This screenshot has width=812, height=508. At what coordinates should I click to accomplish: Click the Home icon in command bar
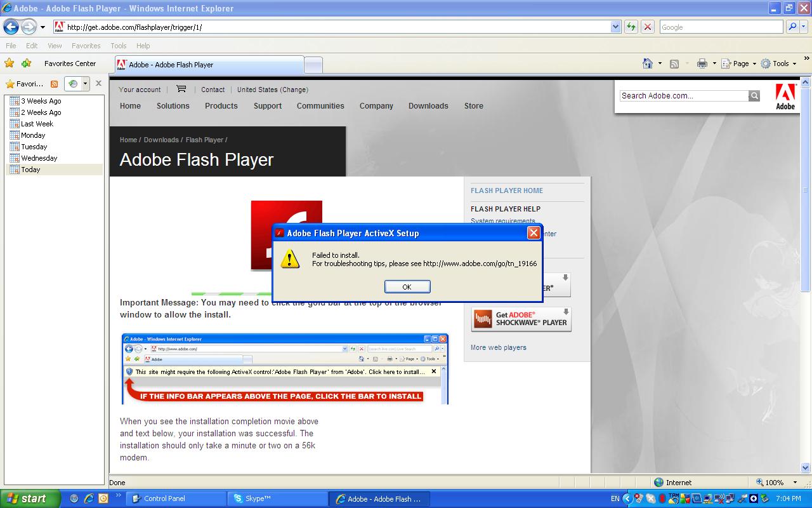[x=648, y=63]
